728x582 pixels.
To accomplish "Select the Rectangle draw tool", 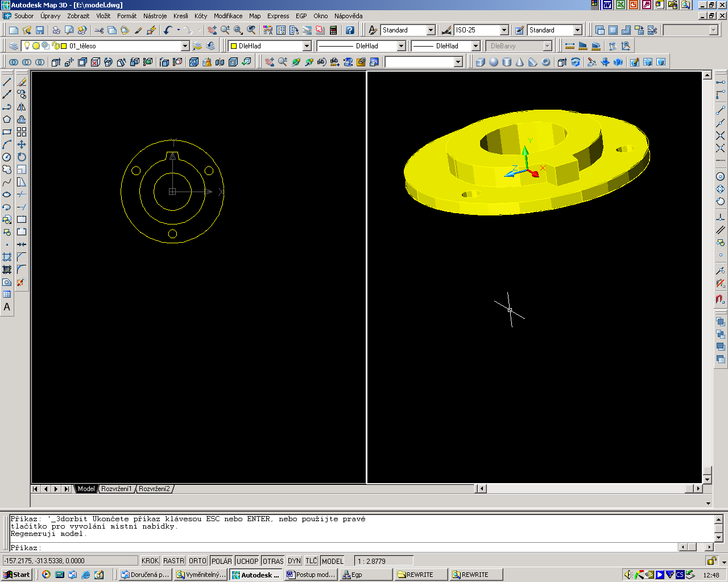I will (x=7, y=132).
